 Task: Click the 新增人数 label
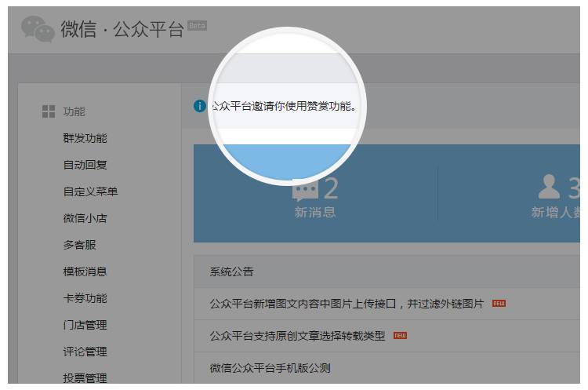tap(555, 213)
